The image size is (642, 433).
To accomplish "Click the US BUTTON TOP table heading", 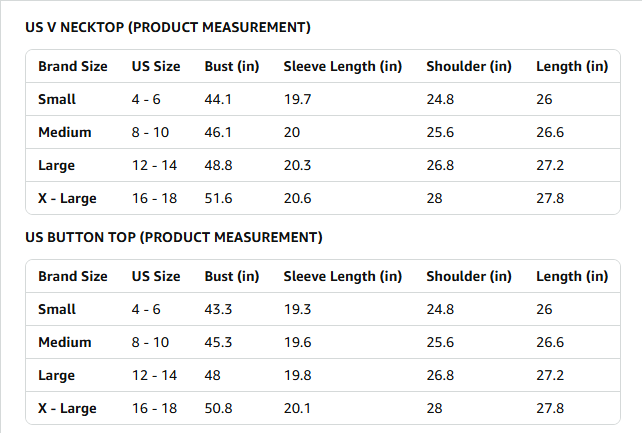I will (x=173, y=237).
